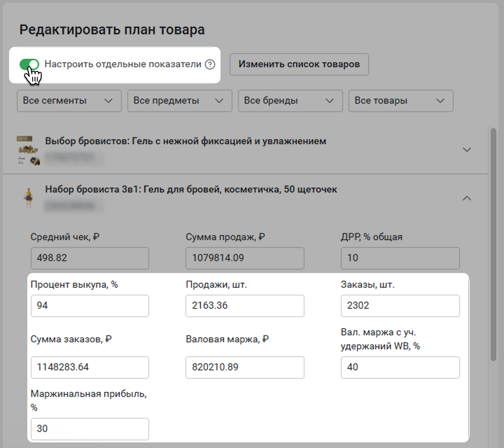Image resolution: width=504 pixels, height=448 pixels.
Task: Open the 'Все товары' dropdown
Action: point(401,101)
